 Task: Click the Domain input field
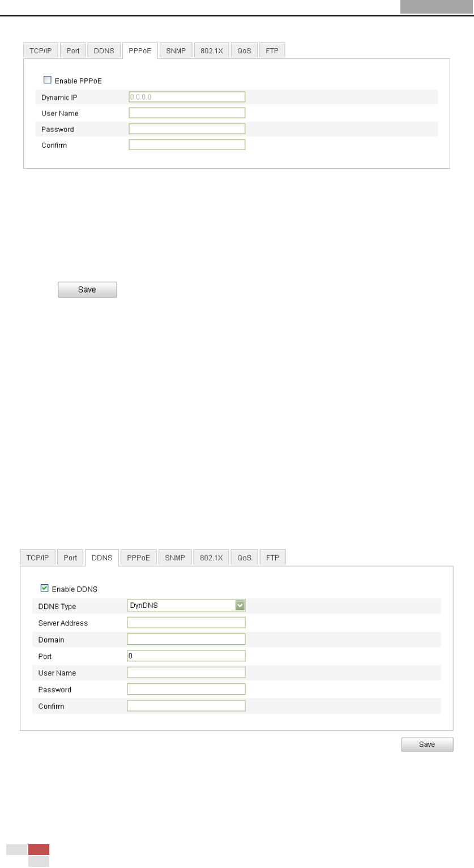186,639
